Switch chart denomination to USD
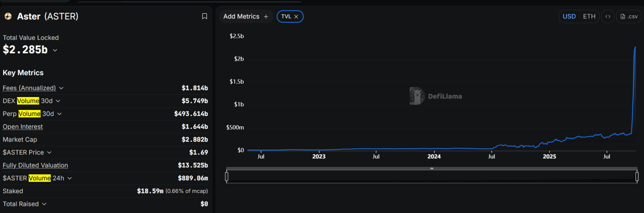Image resolution: width=644 pixels, height=213 pixels. coord(569,16)
